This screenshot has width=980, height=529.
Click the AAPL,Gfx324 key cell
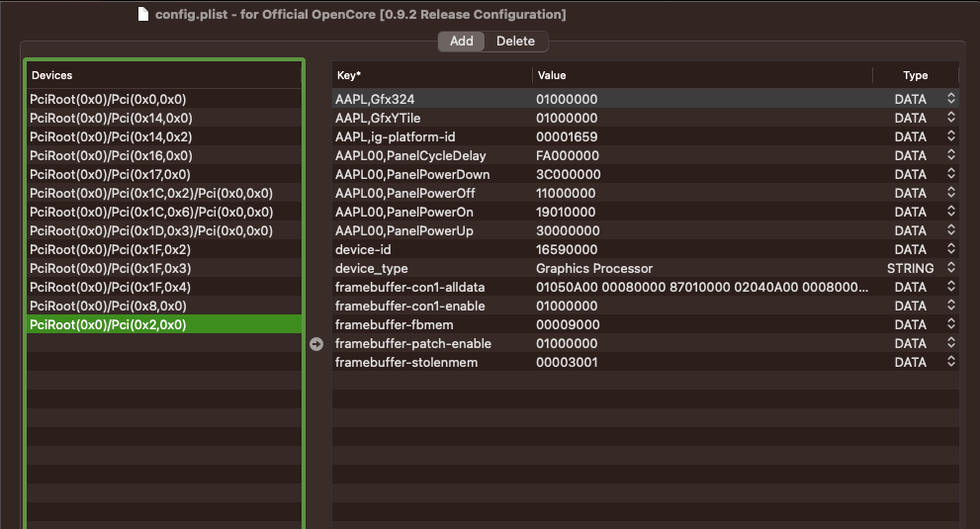(x=432, y=99)
